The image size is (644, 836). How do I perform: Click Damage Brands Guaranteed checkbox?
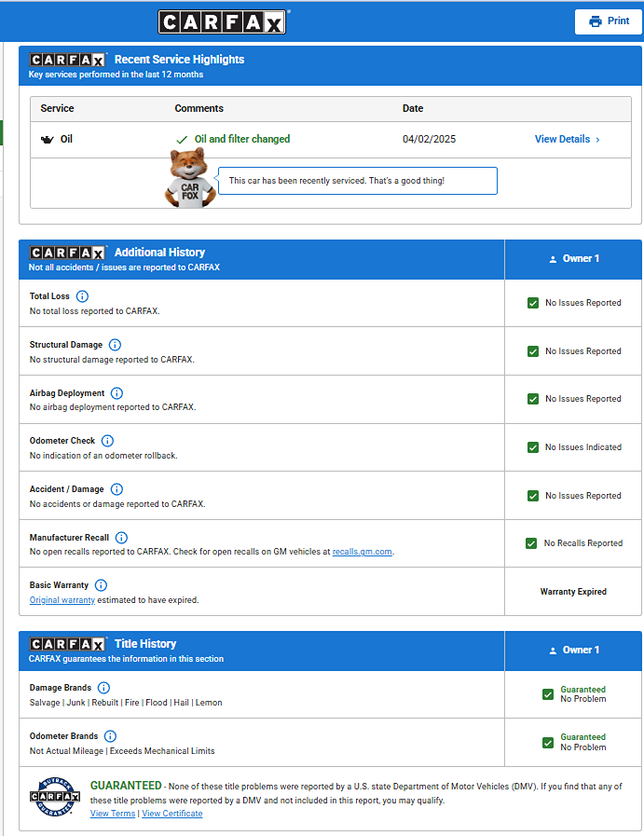[x=548, y=694]
